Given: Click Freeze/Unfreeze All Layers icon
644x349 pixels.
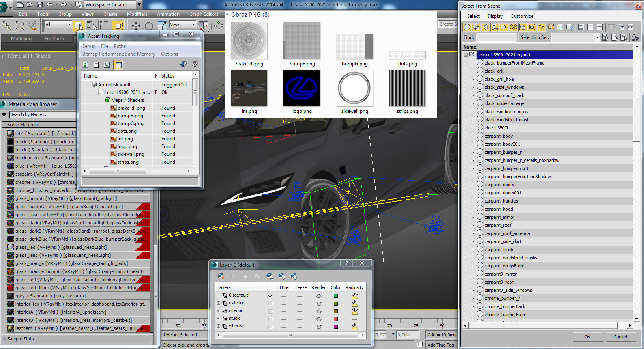Looking at the screenshot, I should pos(294,276).
